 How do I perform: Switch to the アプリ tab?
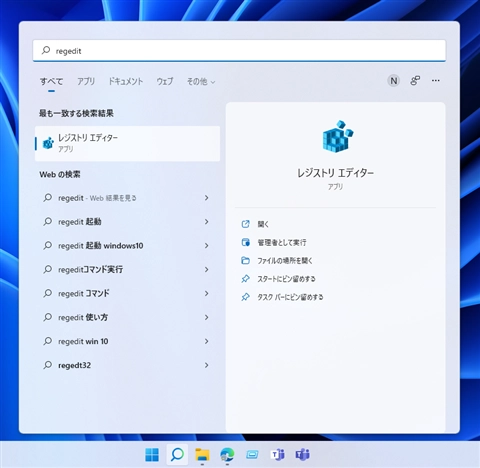click(x=86, y=81)
